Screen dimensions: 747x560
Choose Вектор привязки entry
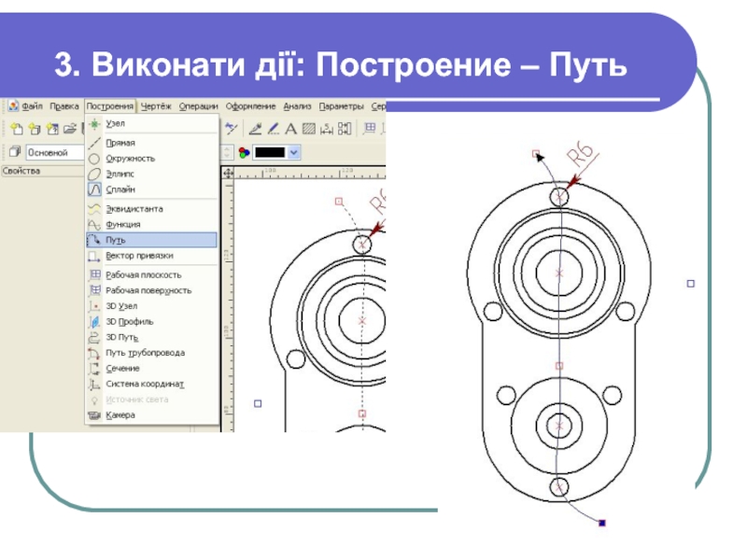pos(152,256)
